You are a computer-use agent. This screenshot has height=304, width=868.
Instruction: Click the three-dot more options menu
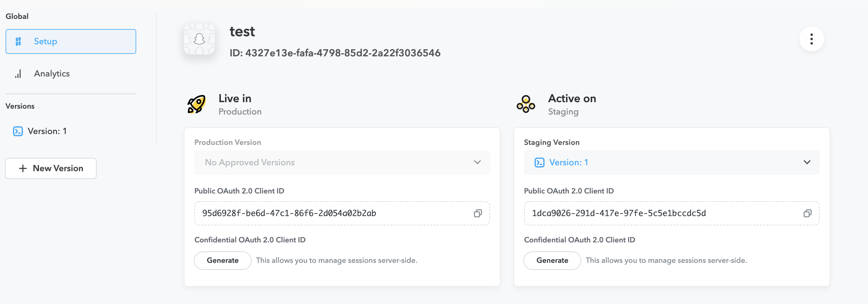[811, 39]
